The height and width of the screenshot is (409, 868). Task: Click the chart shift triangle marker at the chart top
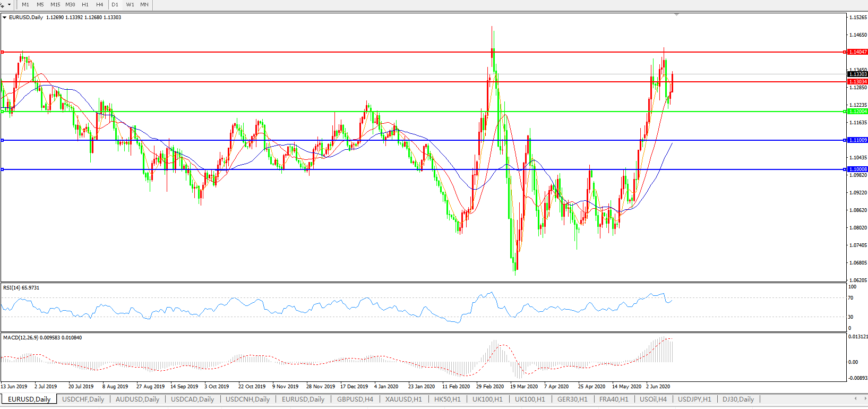pos(676,15)
